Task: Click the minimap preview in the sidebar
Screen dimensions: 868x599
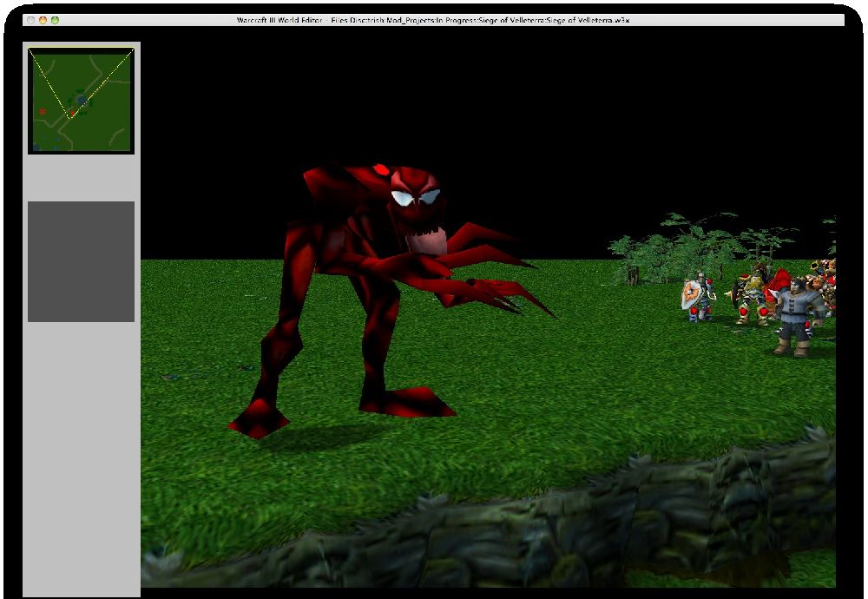Action: click(81, 100)
